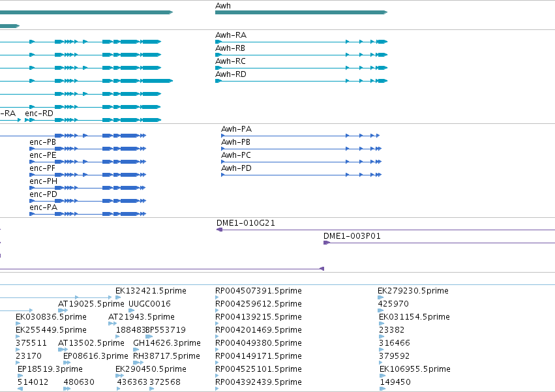
Task: Select the UUGC0016 label
Action: coord(149,304)
